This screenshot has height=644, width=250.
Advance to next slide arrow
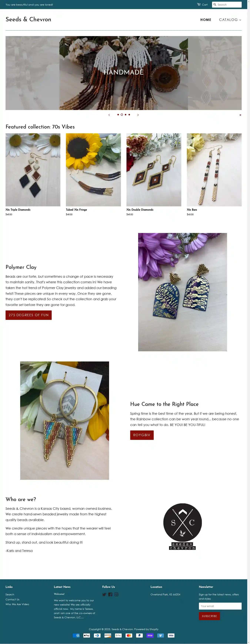[x=138, y=115]
